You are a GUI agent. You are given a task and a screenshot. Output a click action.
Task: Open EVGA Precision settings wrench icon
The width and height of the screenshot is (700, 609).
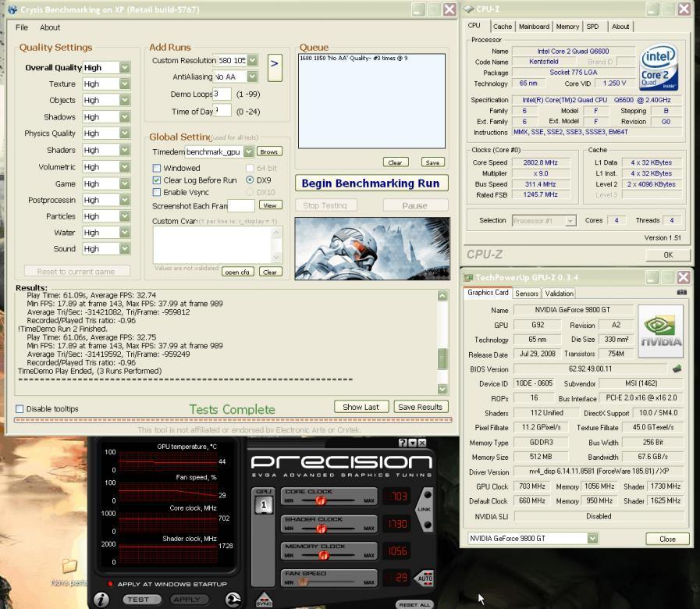click(233, 599)
